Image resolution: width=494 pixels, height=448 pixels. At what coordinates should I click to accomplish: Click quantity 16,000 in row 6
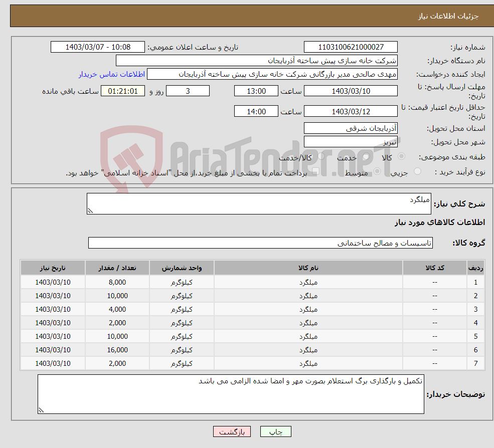(117, 350)
